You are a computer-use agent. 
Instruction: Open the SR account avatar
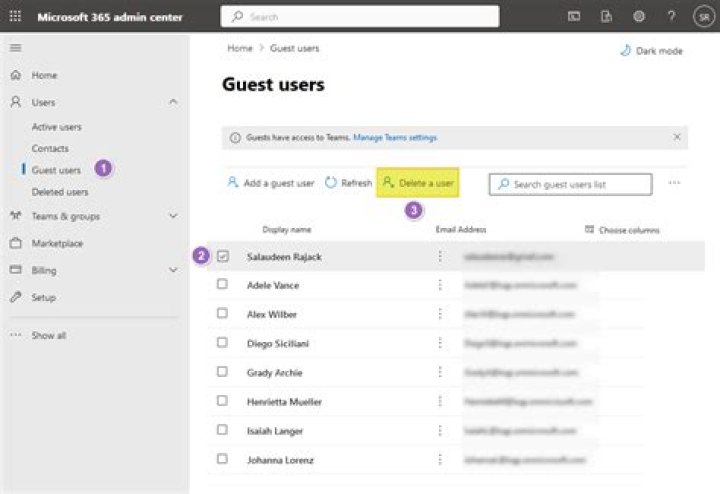(x=703, y=17)
